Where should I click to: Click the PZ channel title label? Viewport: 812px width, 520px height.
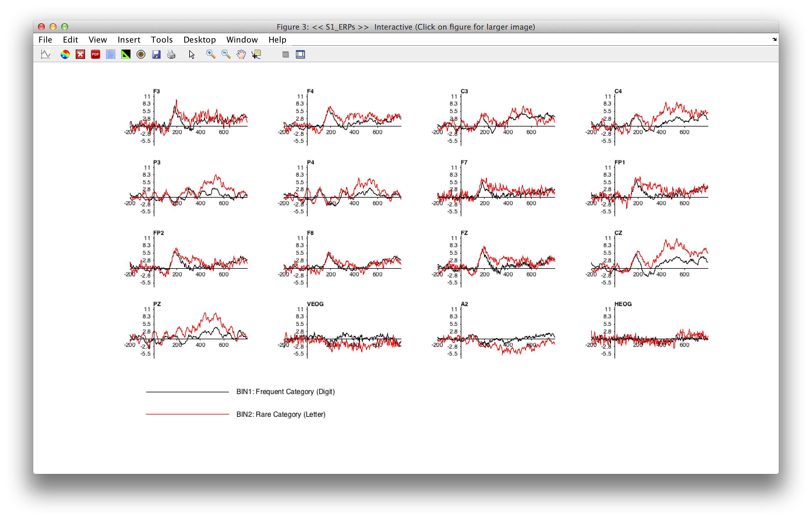pos(157,304)
